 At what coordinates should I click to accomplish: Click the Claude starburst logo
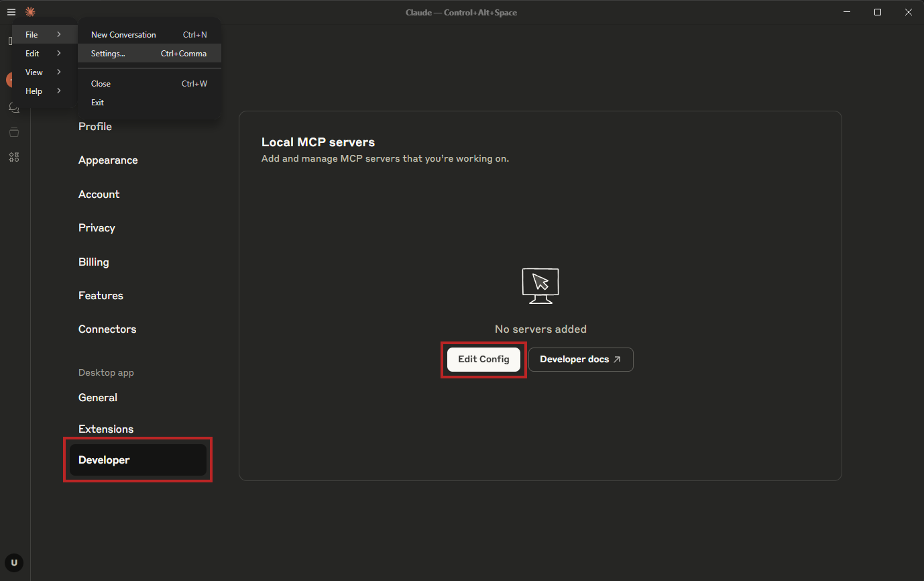[30, 12]
